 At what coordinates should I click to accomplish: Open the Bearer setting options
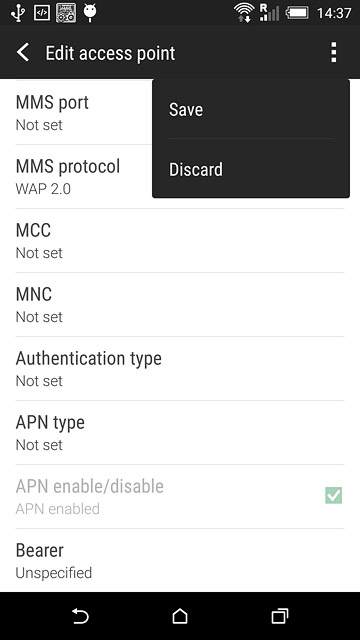180,560
